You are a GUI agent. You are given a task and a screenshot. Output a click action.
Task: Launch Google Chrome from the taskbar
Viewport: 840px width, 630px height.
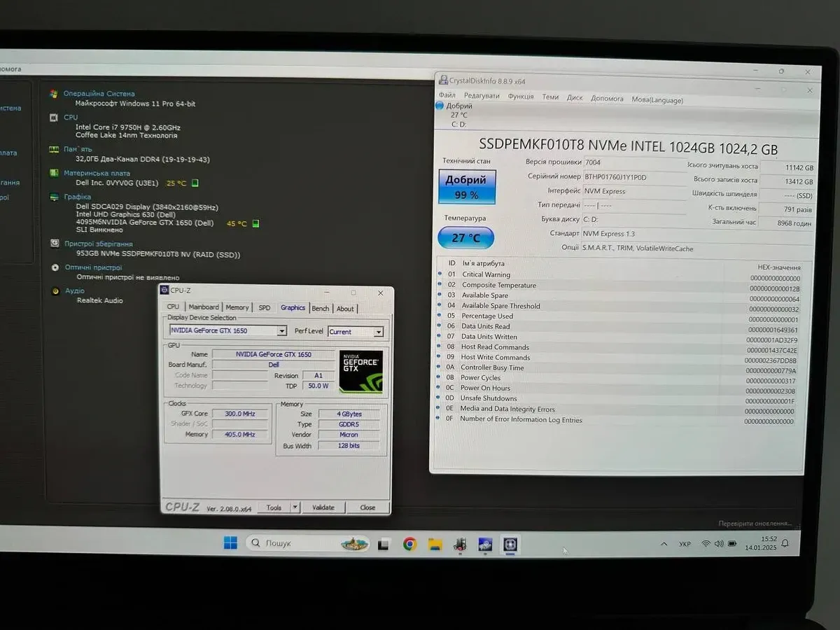pos(409,544)
